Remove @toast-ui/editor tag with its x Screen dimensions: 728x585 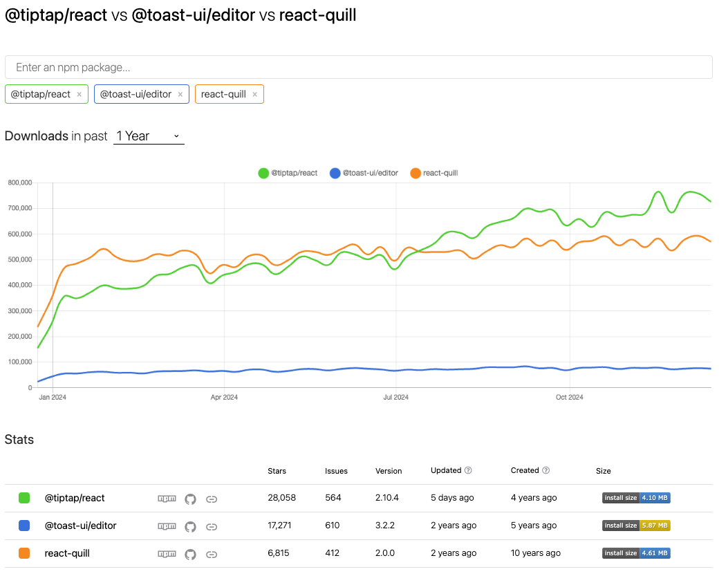click(180, 94)
